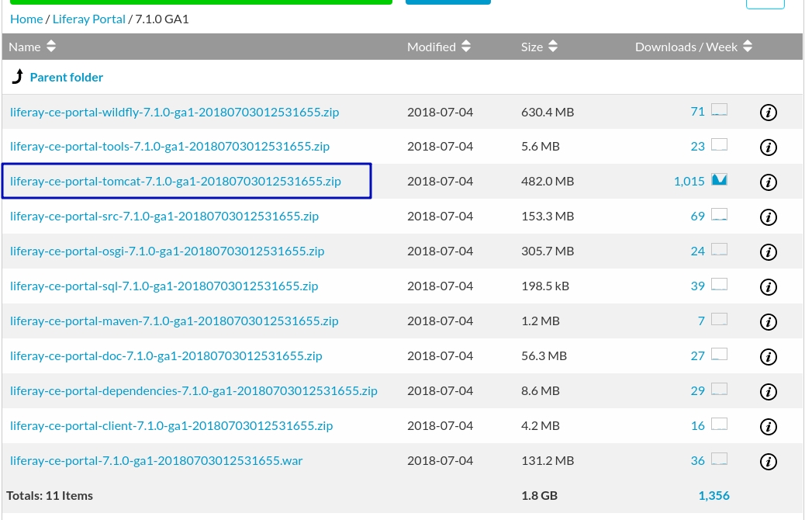The image size is (812, 520).
Task: Click the doc downloads sparkline chart
Action: (719, 354)
